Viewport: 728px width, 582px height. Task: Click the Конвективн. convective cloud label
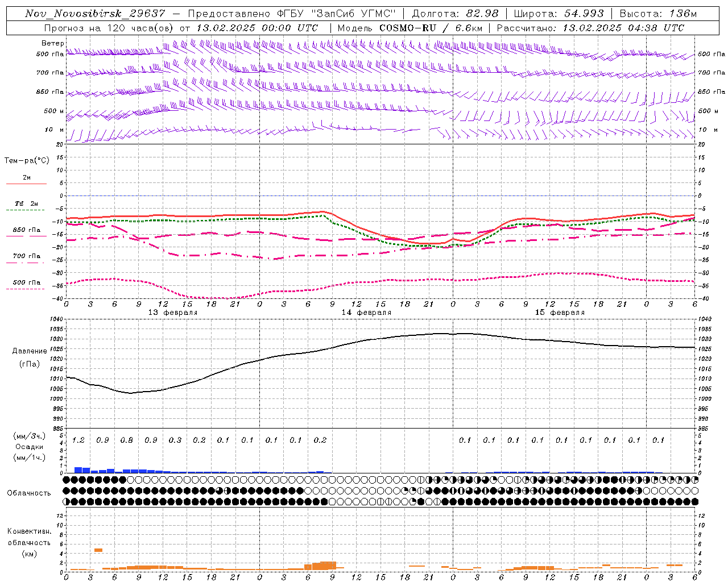click(29, 531)
